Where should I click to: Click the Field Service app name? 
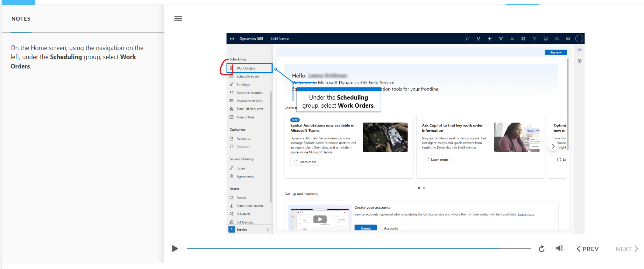(x=279, y=39)
